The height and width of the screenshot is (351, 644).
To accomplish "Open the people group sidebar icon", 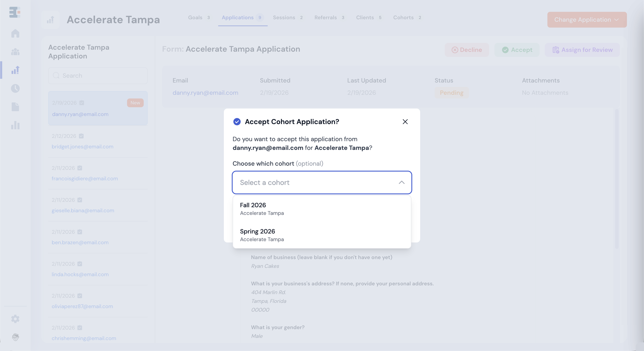I will (15, 52).
